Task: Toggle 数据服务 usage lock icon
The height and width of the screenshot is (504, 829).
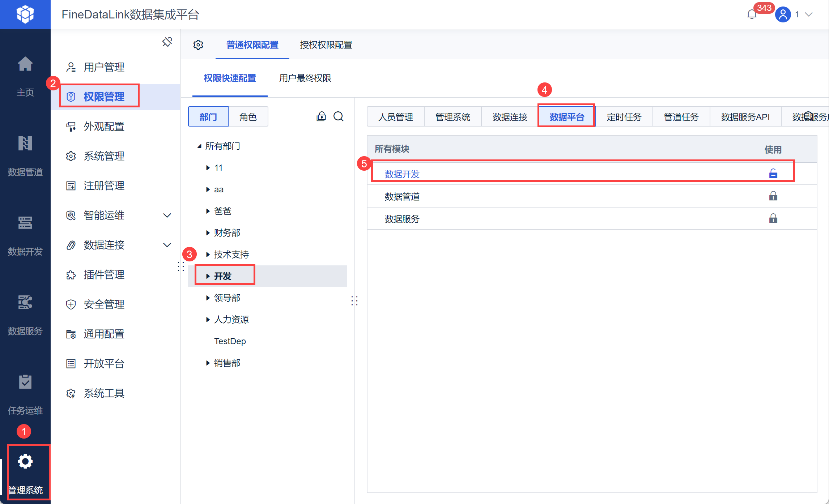Action: (x=773, y=218)
